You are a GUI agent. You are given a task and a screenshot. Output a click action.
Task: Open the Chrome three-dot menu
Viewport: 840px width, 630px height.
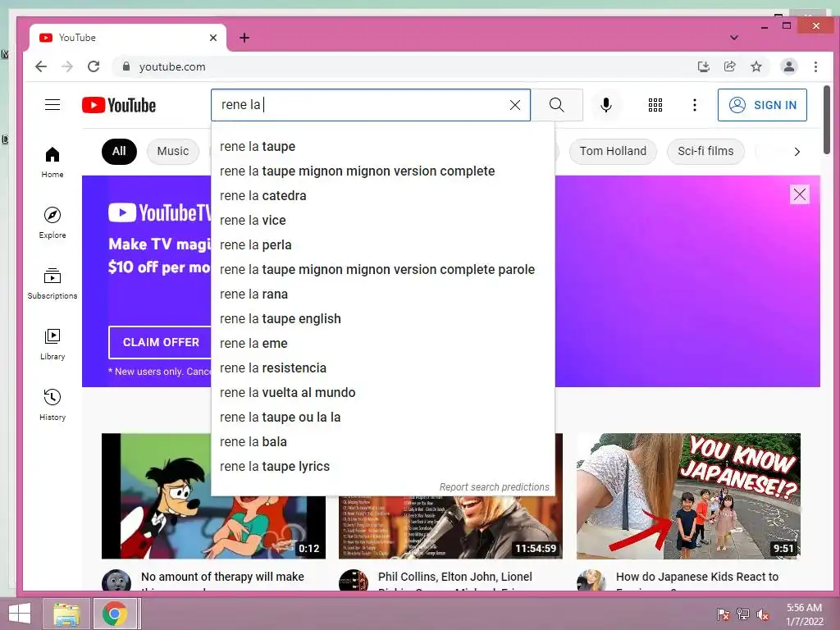click(815, 66)
